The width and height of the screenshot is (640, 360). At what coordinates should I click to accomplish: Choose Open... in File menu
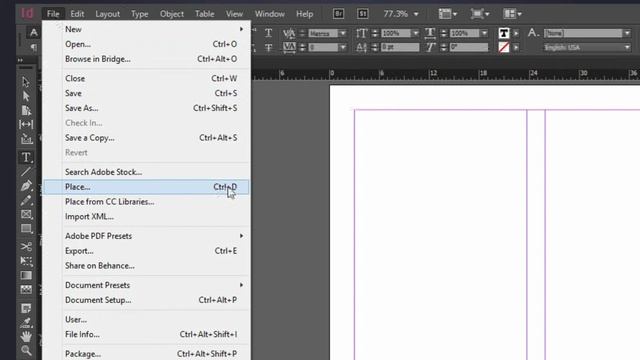(x=146, y=44)
